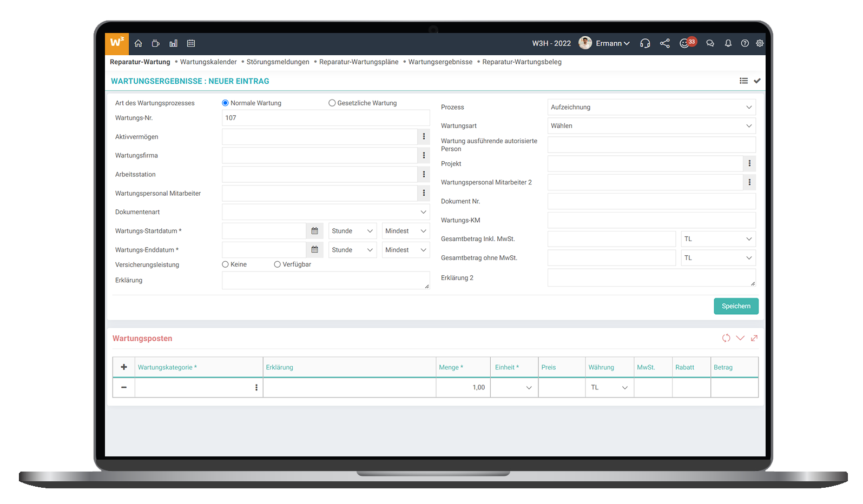The width and height of the screenshot is (863, 504).
Task: Click the share network icon
Action: (x=665, y=43)
